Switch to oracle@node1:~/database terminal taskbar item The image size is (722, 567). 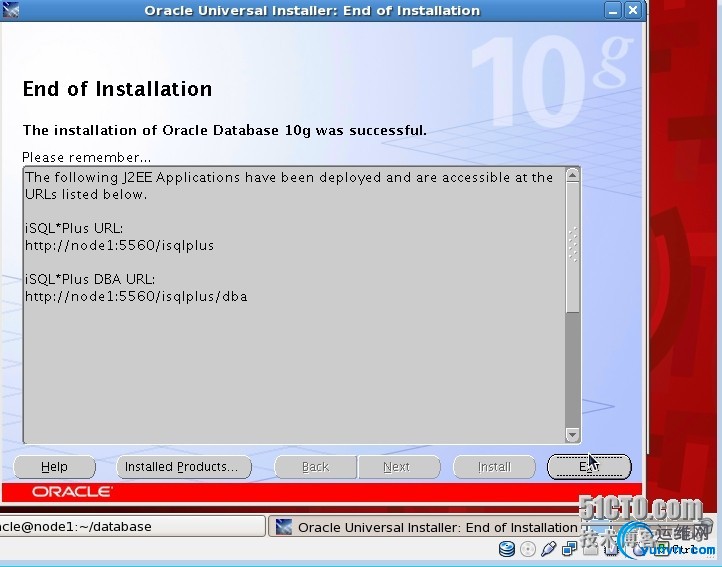pos(132,526)
